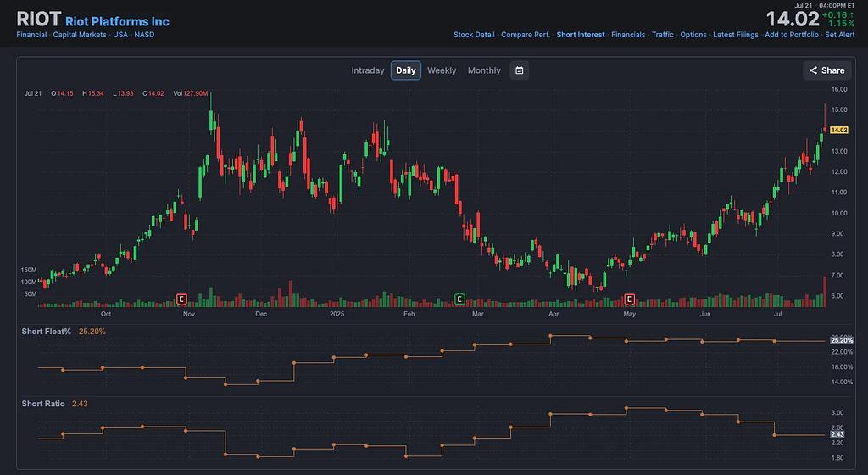Click the +0.16 price change value
The height and width of the screenshot is (475, 868).
(x=834, y=15)
